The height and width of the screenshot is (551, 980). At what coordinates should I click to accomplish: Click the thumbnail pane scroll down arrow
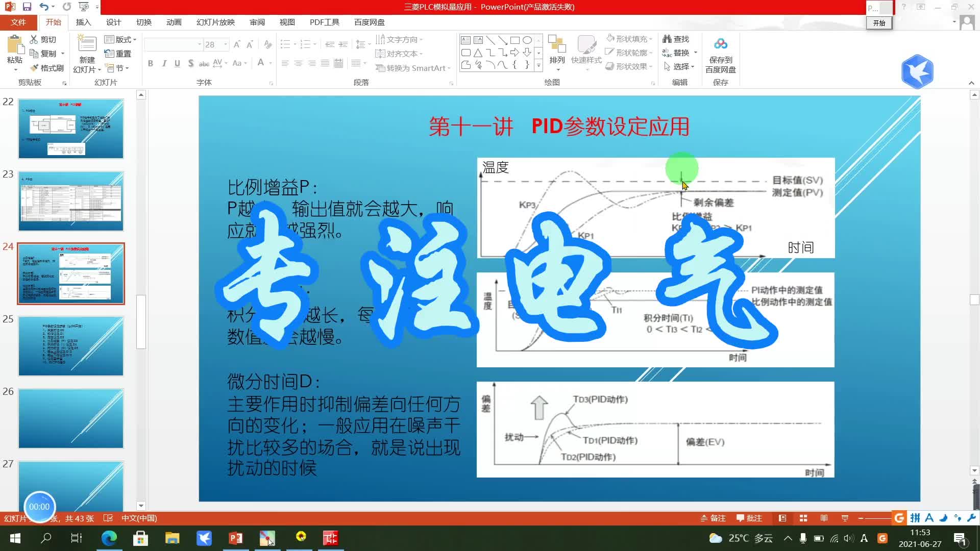pos(141,506)
